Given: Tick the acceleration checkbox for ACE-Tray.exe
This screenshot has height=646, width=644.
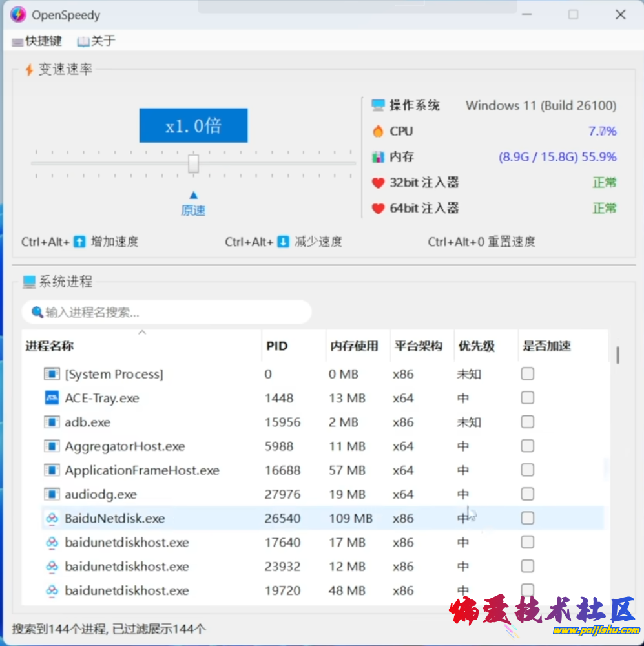Looking at the screenshot, I should 528,398.
